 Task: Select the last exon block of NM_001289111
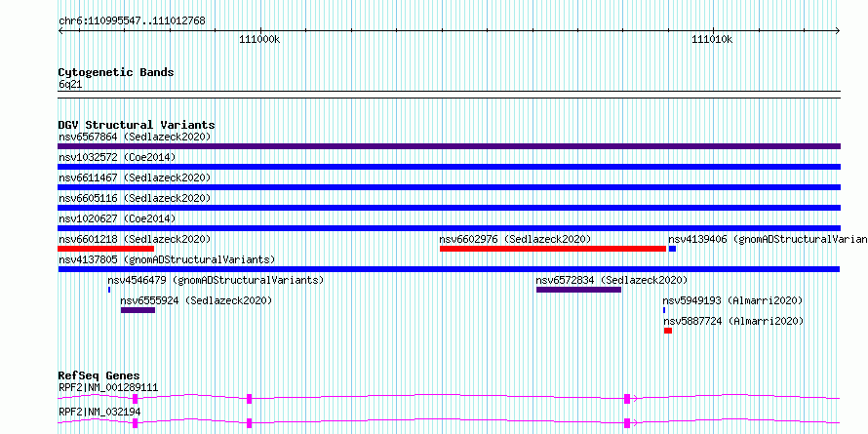coord(627,398)
